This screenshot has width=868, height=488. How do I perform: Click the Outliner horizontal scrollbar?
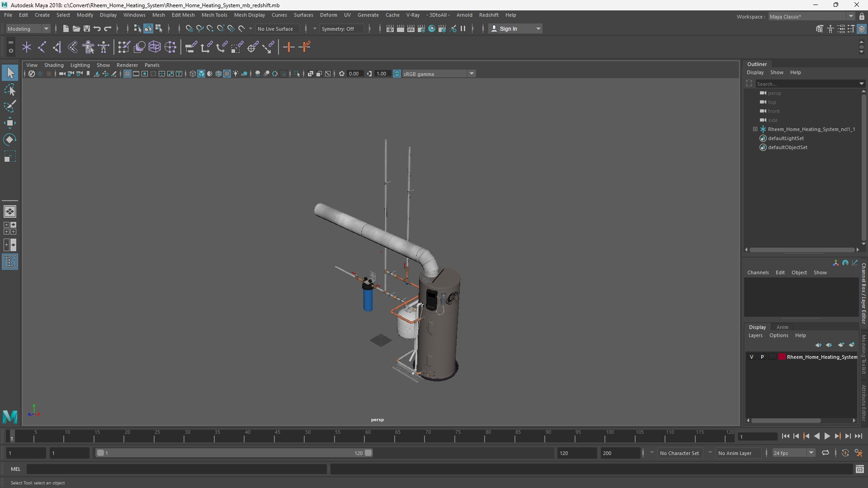click(802, 249)
